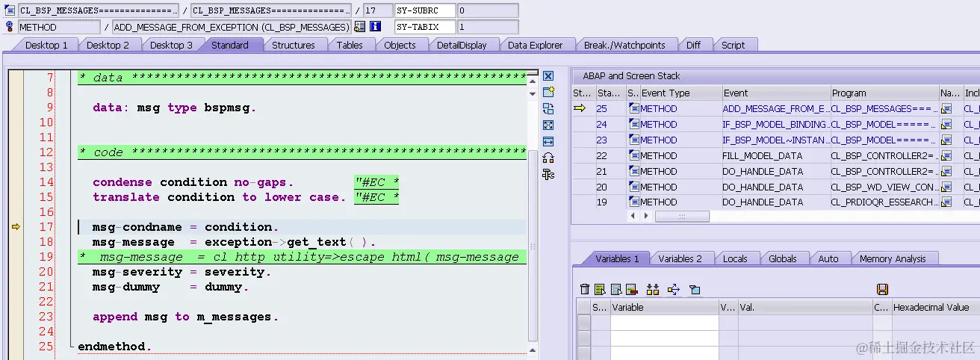This screenshot has height=360, width=980.
Task: Select ADD_MESSAGE_FROM_E... event in stack
Action: tap(775, 109)
